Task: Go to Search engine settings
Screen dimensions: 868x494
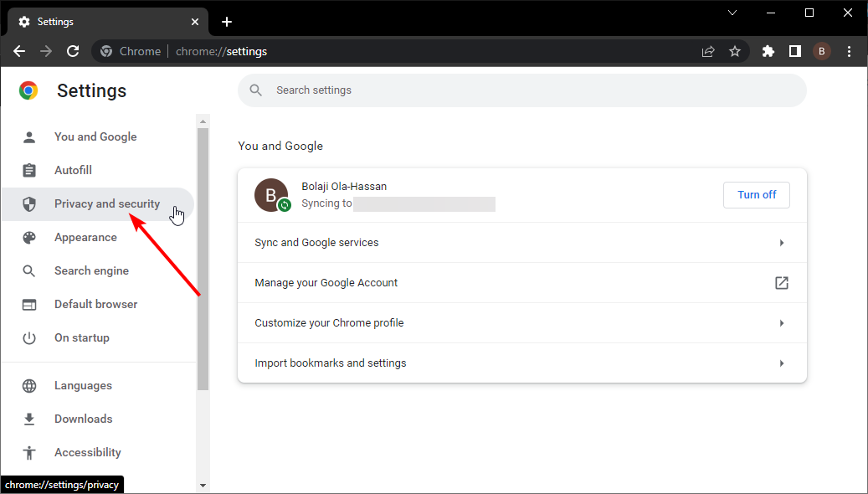Action: coord(98,270)
